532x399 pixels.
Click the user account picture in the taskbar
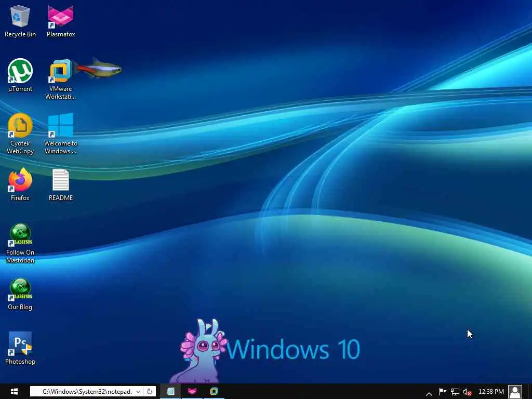click(515, 392)
